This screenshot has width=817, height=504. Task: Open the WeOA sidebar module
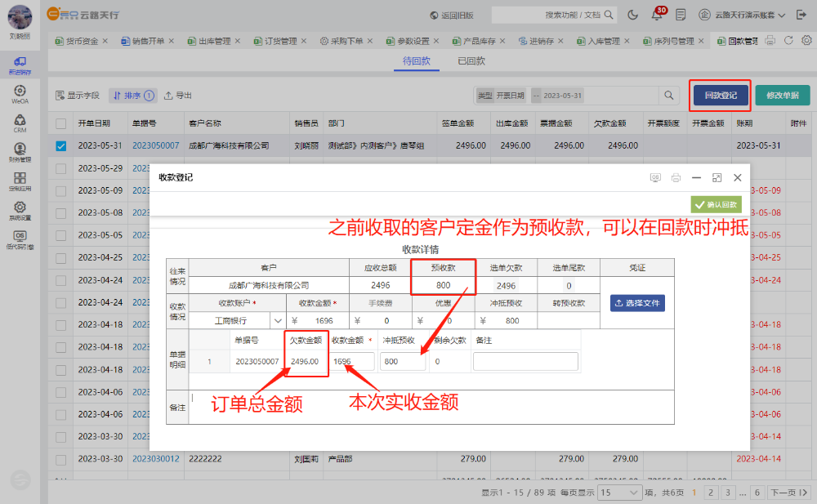click(20, 94)
